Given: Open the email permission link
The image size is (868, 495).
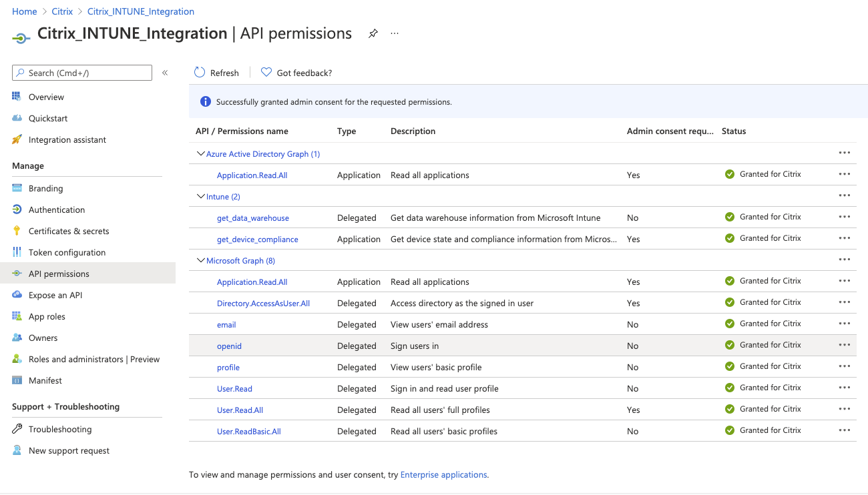Looking at the screenshot, I should click(226, 325).
